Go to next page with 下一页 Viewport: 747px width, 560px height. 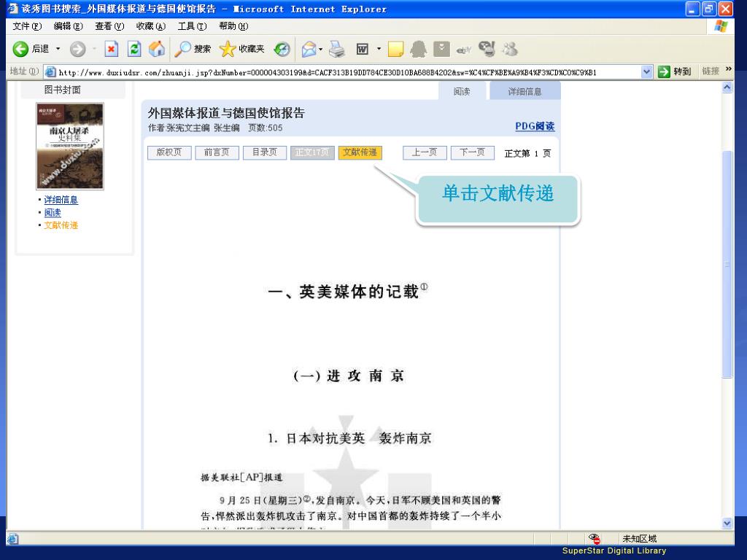coord(472,152)
